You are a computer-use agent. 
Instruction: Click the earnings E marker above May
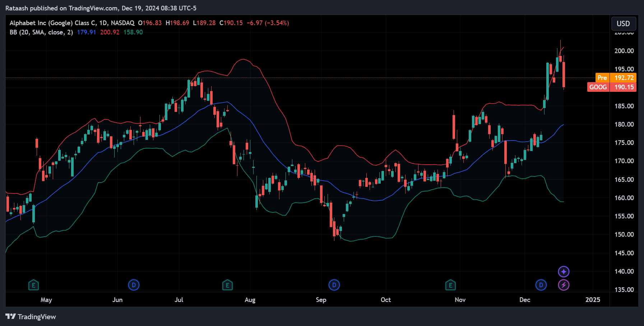[x=33, y=285]
